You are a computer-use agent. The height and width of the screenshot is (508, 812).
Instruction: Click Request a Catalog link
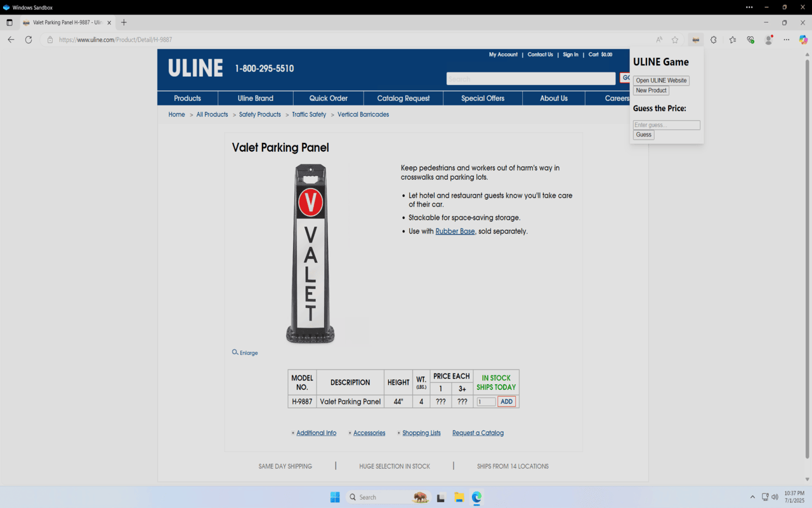click(x=478, y=433)
